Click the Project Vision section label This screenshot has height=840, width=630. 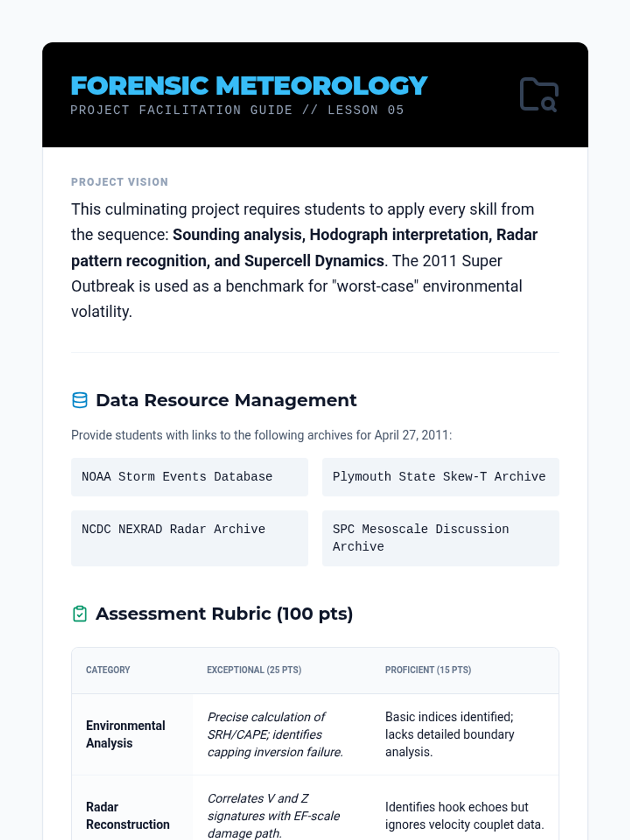pyautogui.click(x=120, y=182)
